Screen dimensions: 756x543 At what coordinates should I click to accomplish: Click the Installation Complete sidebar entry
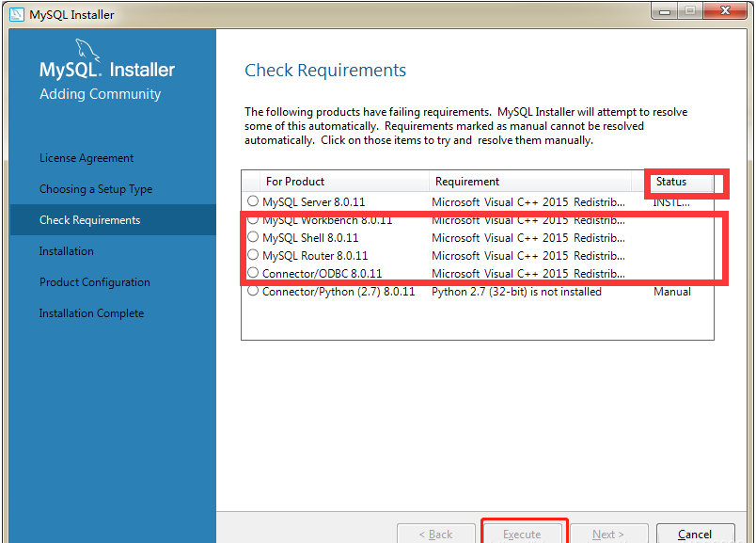[x=91, y=312]
